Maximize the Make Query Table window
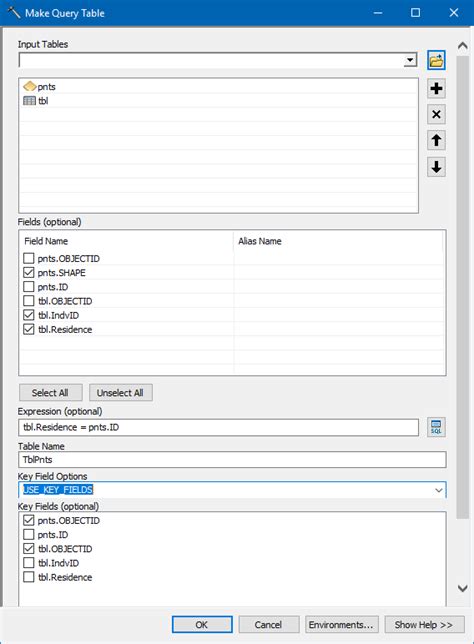 point(416,13)
